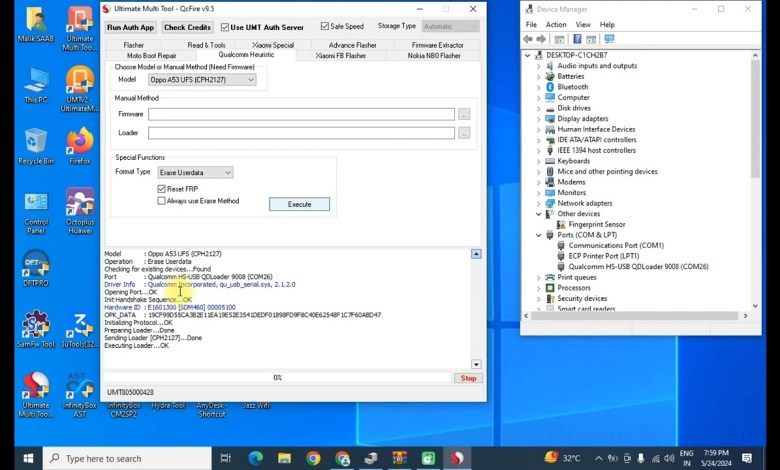Open Firefox from the desktop

(x=80, y=146)
